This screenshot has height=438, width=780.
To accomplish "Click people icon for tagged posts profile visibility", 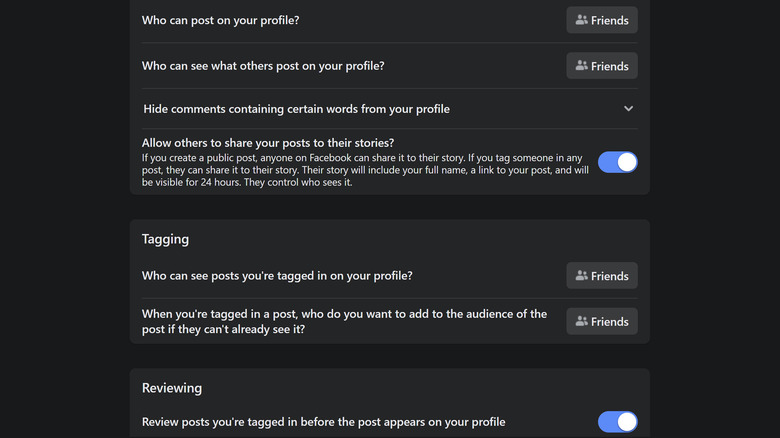I will click(x=582, y=276).
